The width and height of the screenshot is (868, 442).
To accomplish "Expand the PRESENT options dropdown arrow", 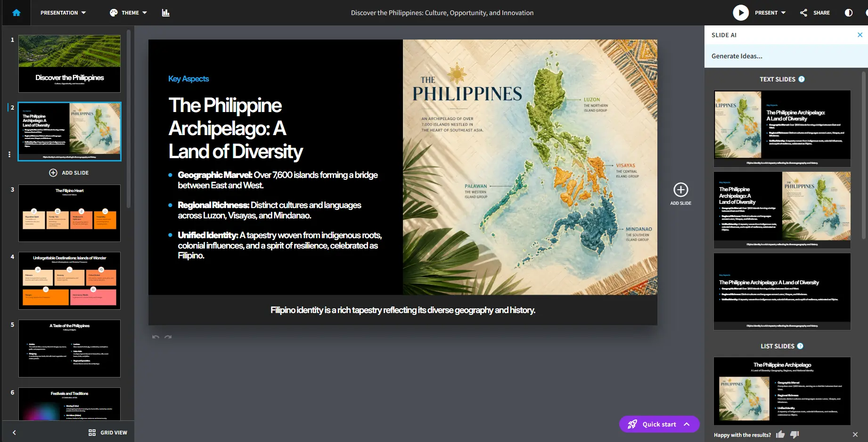I will (783, 13).
